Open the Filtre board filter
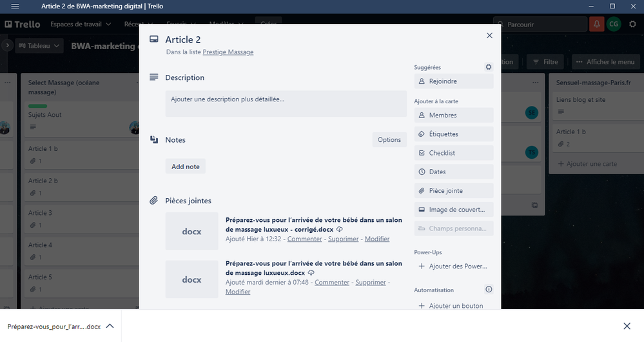644x342 pixels. click(545, 62)
